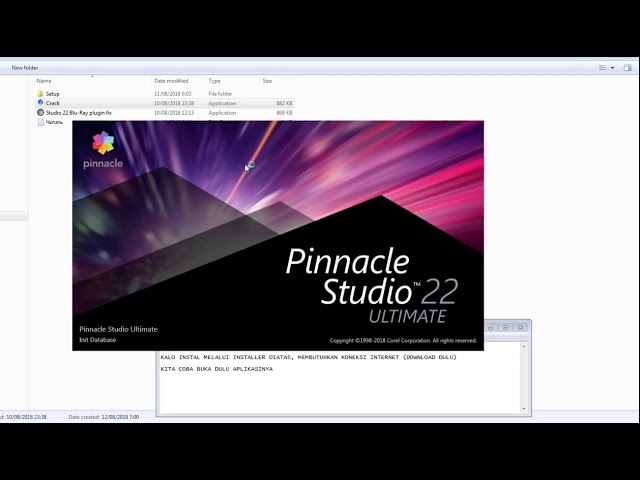Click date 10/08/2018 12:13 in the plugin fix row
640x480 pixels.
click(x=174, y=113)
